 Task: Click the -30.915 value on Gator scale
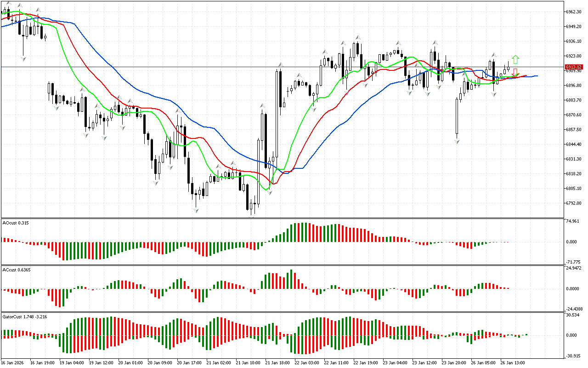click(x=573, y=356)
